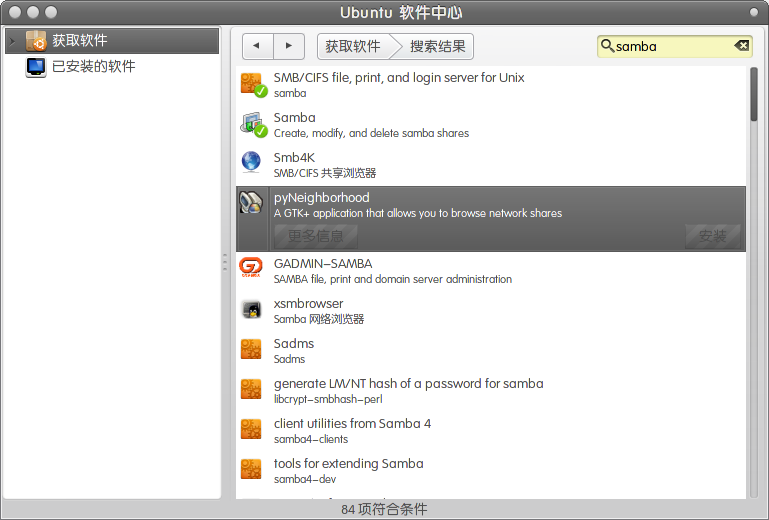Select the xsmbrowser result title
Image resolution: width=769 pixels, height=520 pixels.
[308, 304]
